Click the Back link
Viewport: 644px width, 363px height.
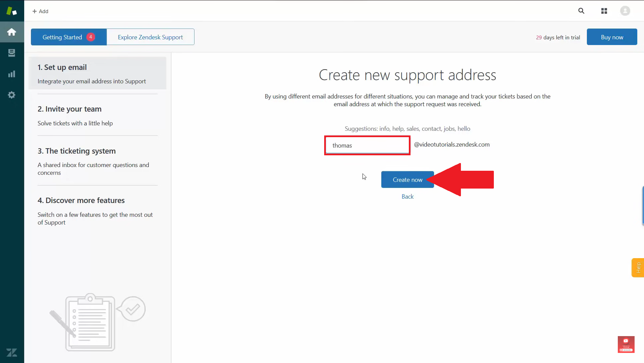tap(407, 197)
